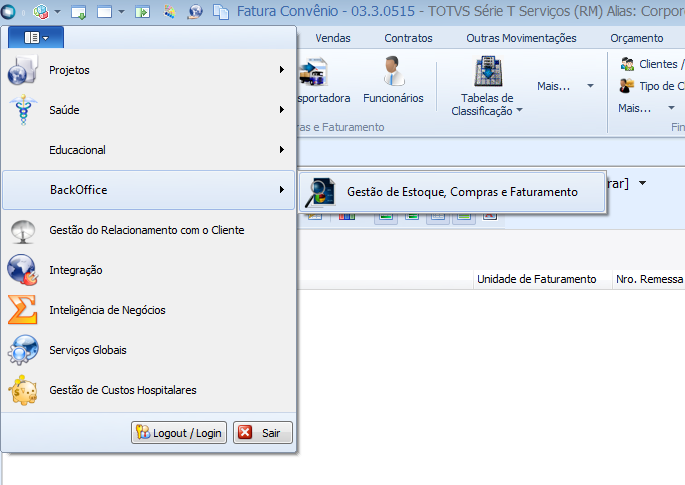685x485 pixels.
Task: Expand Mais... under Tipo de C item
Action: [x=647, y=108]
